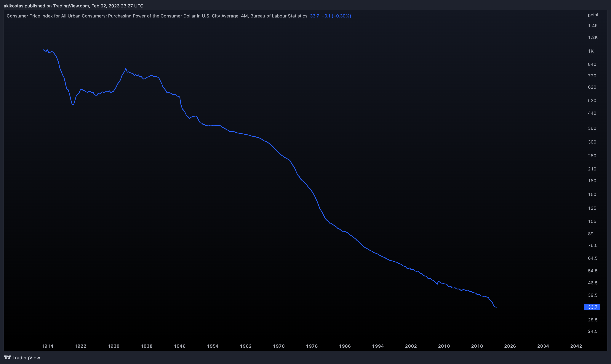Click the 46.5 price axis label
Screen dimensions: 611x364
click(x=593, y=283)
